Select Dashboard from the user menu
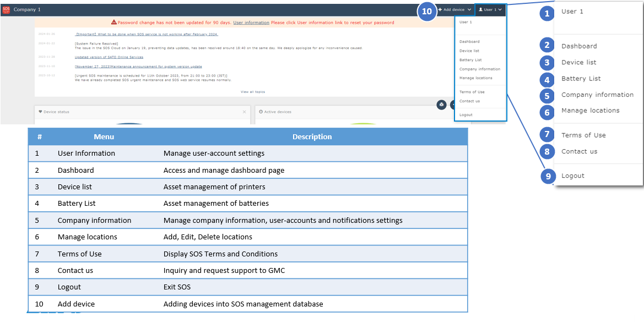This screenshot has width=644, height=323. (469, 41)
